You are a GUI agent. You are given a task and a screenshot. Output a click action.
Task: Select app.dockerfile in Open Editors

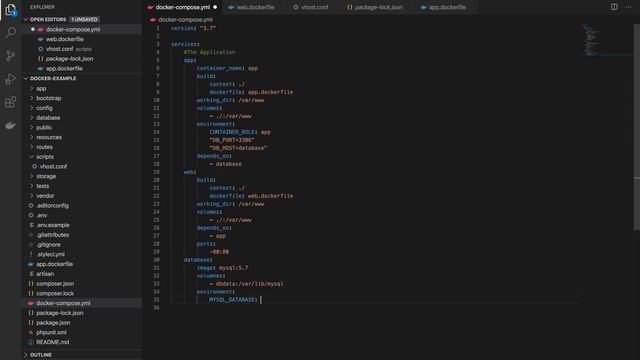click(82, 69)
